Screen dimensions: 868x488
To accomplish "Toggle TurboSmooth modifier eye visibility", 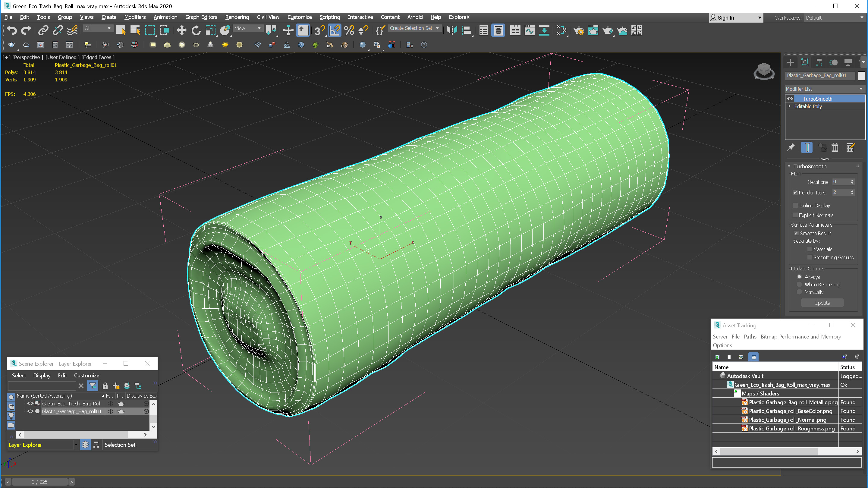I will [x=790, y=99].
